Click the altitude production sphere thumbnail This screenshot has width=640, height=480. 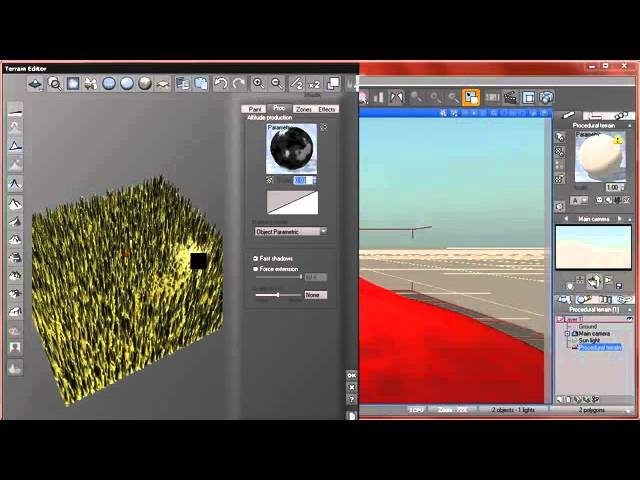coord(292,149)
